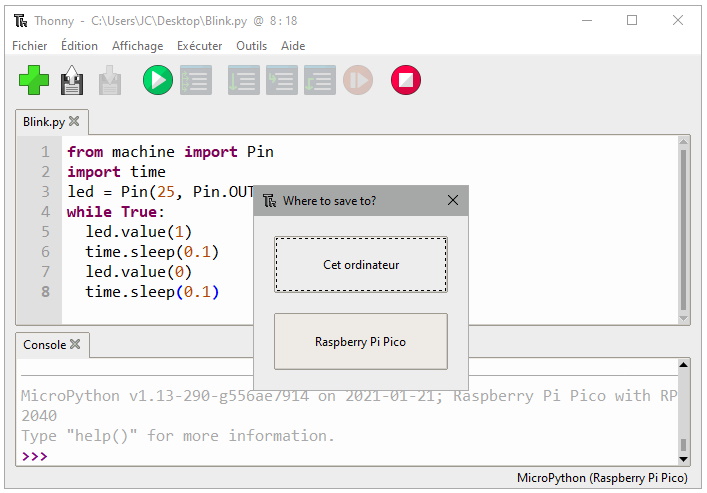Create a new file with green plus icon

tap(34, 80)
